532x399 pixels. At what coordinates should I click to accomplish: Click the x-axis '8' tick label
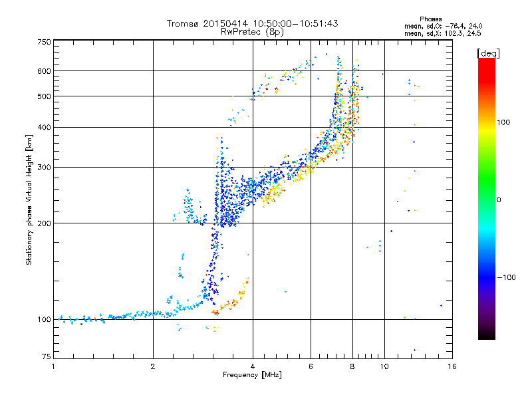[352, 366]
